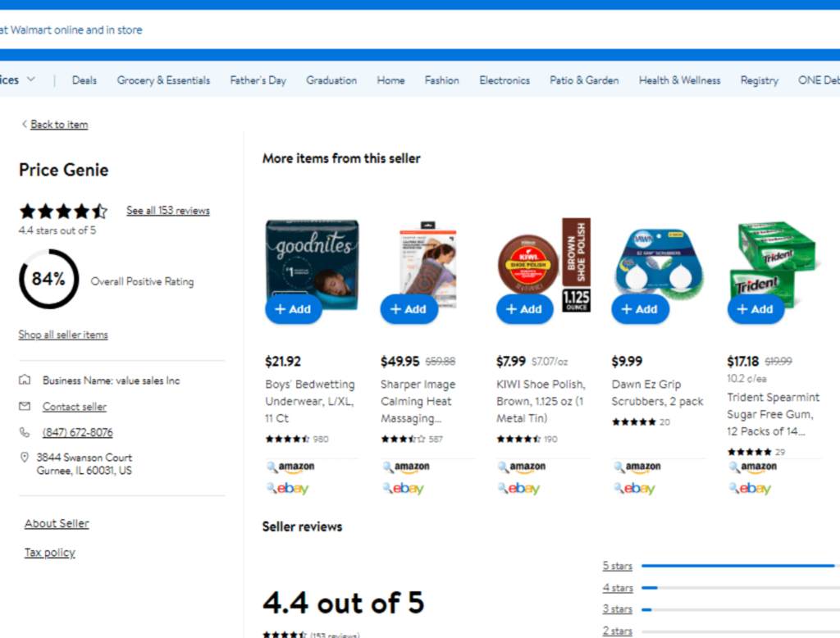The image size is (840, 638).
Task: Open the Boys' Bedwetting Underwear product title
Action: coord(310,401)
